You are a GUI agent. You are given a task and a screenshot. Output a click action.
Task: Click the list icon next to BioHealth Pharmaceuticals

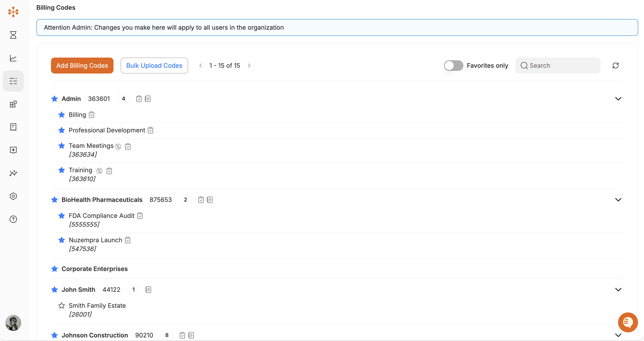pos(209,200)
